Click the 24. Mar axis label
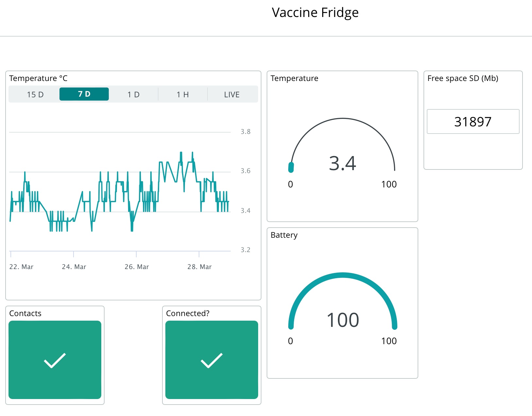The height and width of the screenshot is (416, 532). [x=74, y=267]
